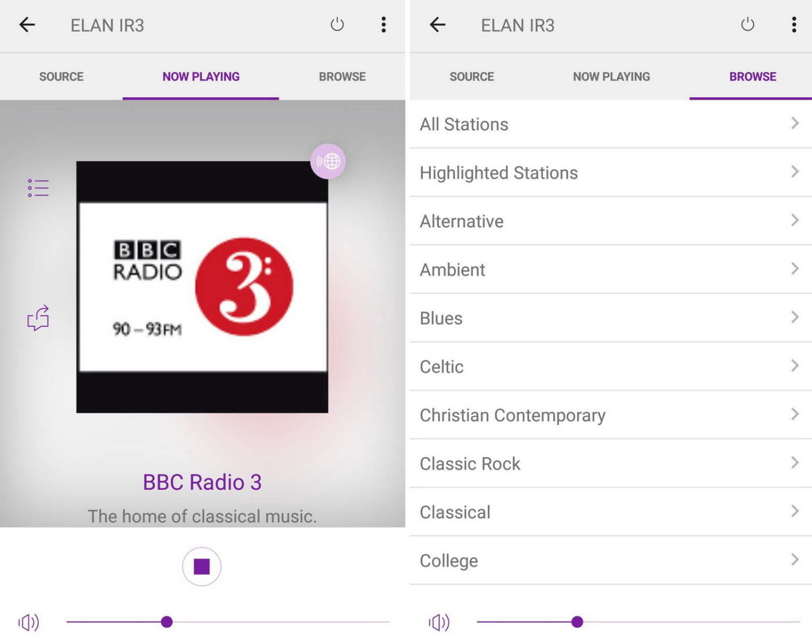Tap ELAN IR3 title in left panel
This screenshot has height=644, width=812.
click(107, 26)
